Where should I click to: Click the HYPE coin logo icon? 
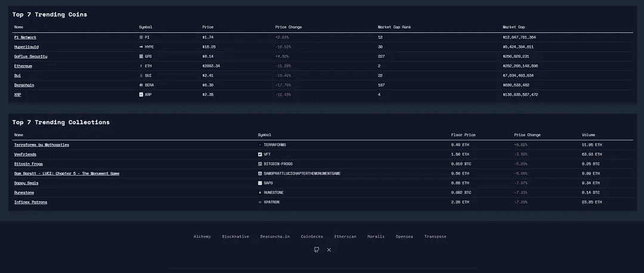click(141, 47)
